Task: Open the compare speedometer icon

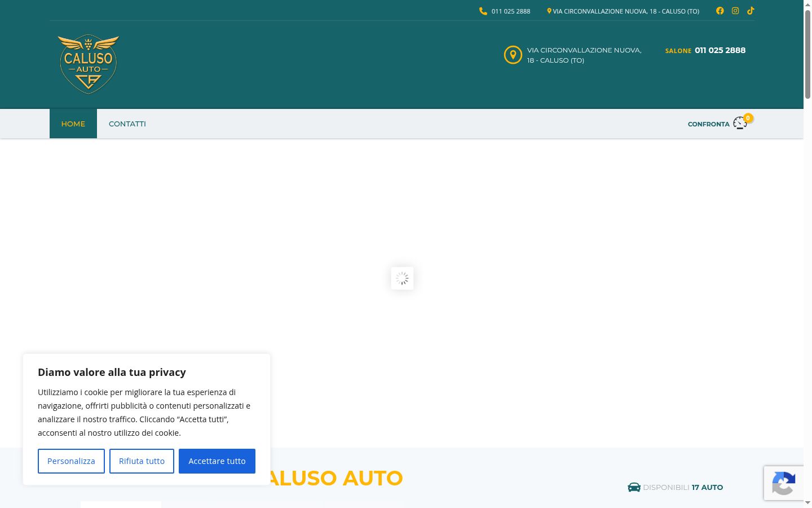Action: coord(740,123)
